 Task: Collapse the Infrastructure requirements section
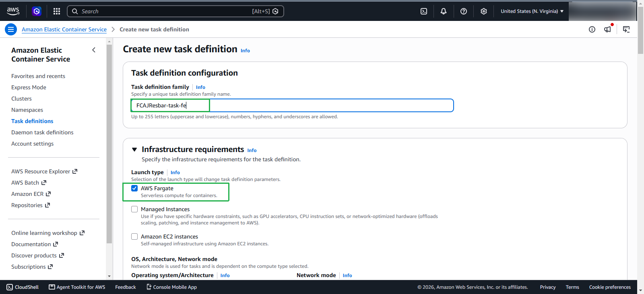(134, 150)
